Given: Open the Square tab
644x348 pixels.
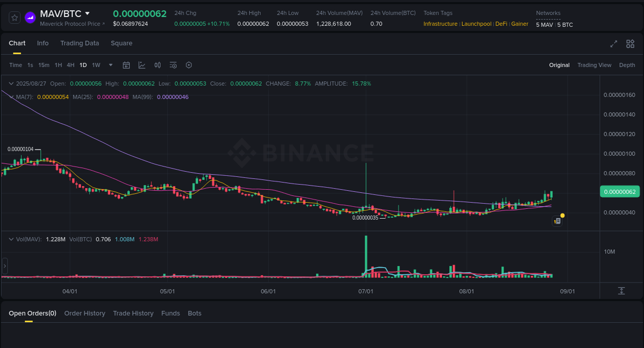Looking at the screenshot, I should coord(122,43).
